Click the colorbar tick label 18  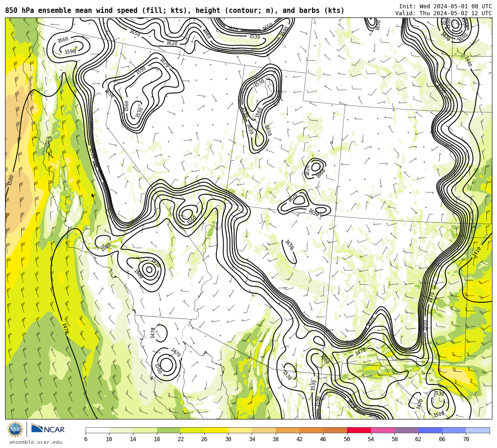[157, 439]
